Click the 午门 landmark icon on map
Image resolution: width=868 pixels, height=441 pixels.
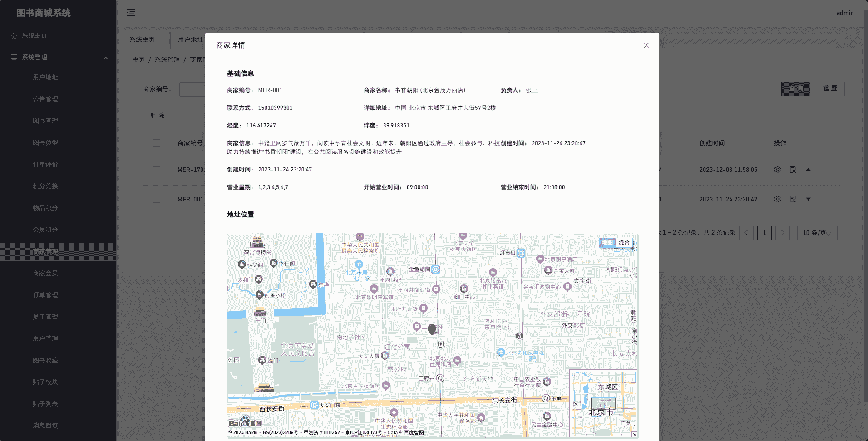tap(260, 312)
